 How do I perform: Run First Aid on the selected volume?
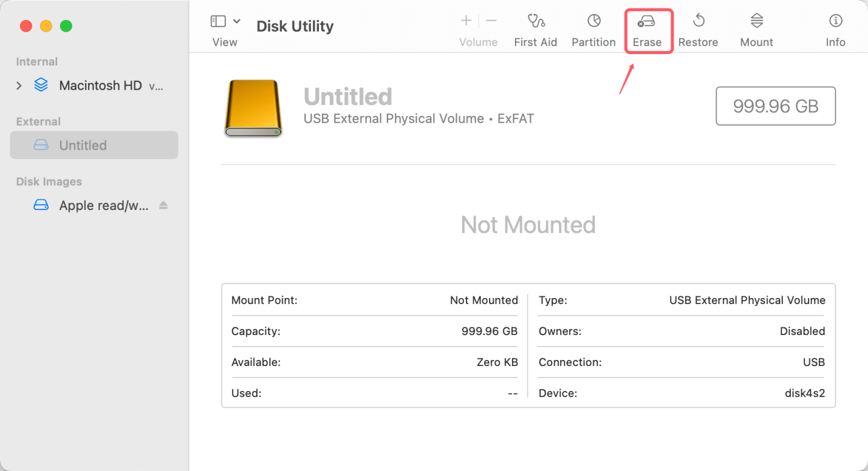[x=536, y=27]
